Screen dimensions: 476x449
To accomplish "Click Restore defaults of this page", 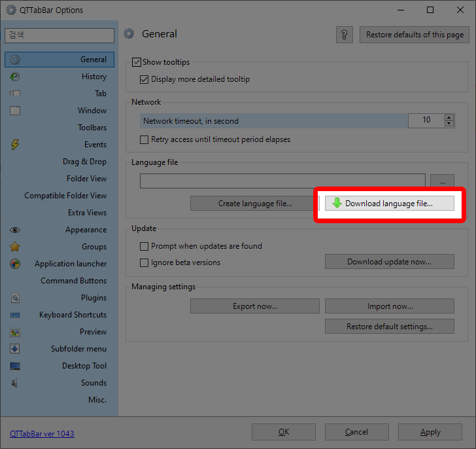I will pos(415,35).
